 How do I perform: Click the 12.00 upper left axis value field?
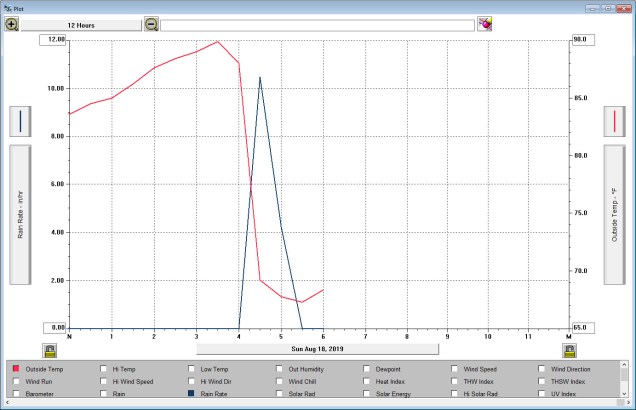point(53,40)
